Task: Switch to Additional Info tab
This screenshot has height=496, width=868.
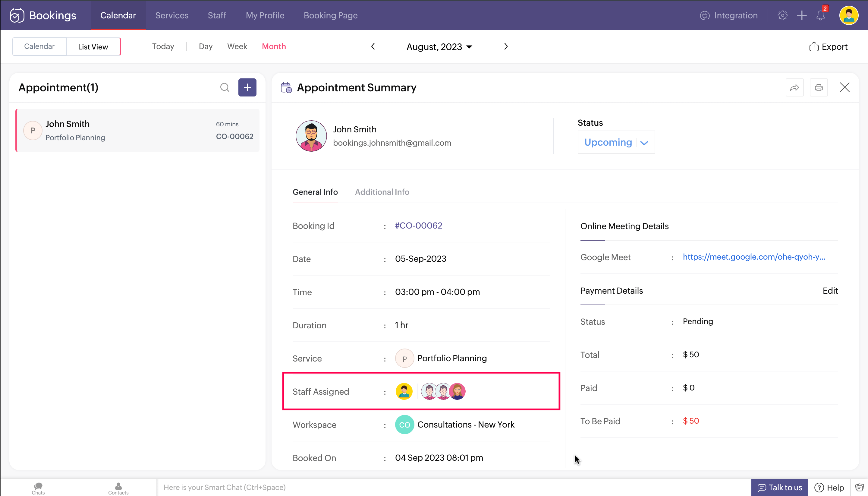Action: point(382,192)
